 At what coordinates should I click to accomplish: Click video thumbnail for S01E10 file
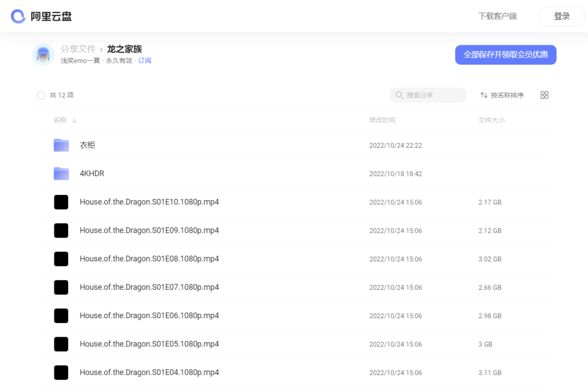[x=61, y=202]
